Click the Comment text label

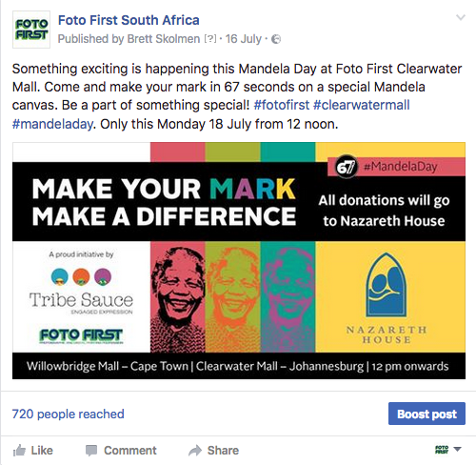point(130,451)
